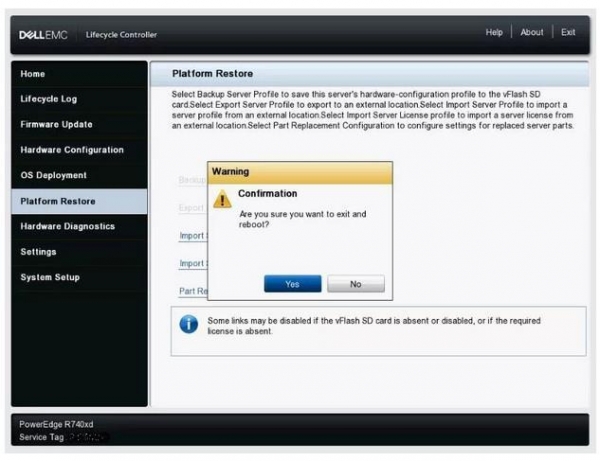The image size is (600, 461).
Task: Click the 'Are you sure you want to exit' message
Action: [x=302, y=219]
